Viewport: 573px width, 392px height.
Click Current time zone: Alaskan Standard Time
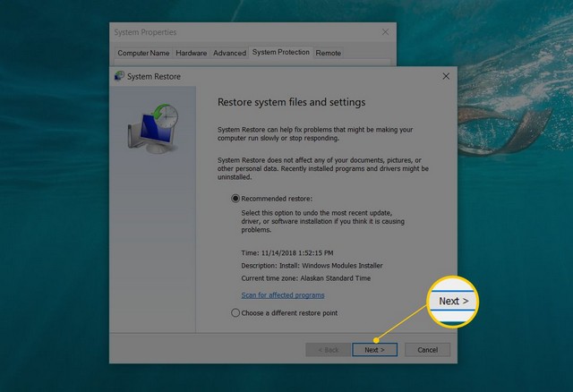tap(306, 278)
